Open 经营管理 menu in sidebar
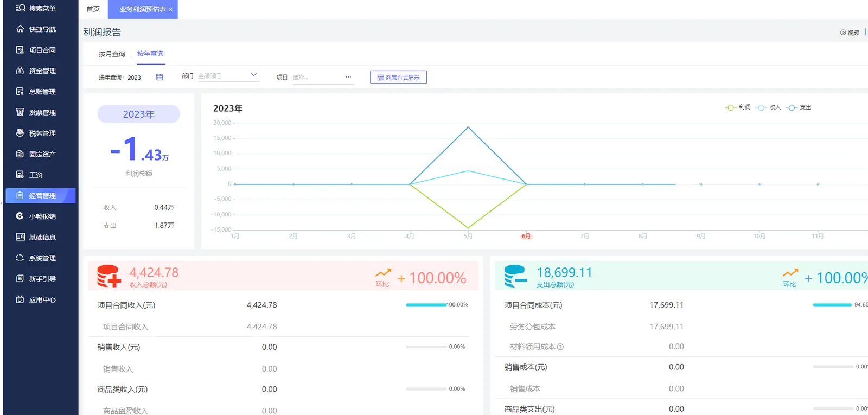This screenshot has height=415, width=868. click(41, 195)
